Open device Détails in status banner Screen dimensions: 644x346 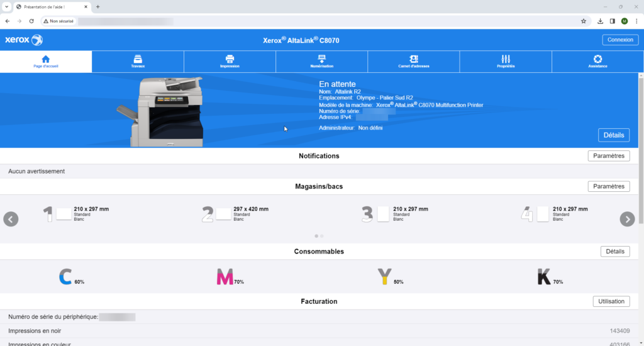click(x=613, y=135)
